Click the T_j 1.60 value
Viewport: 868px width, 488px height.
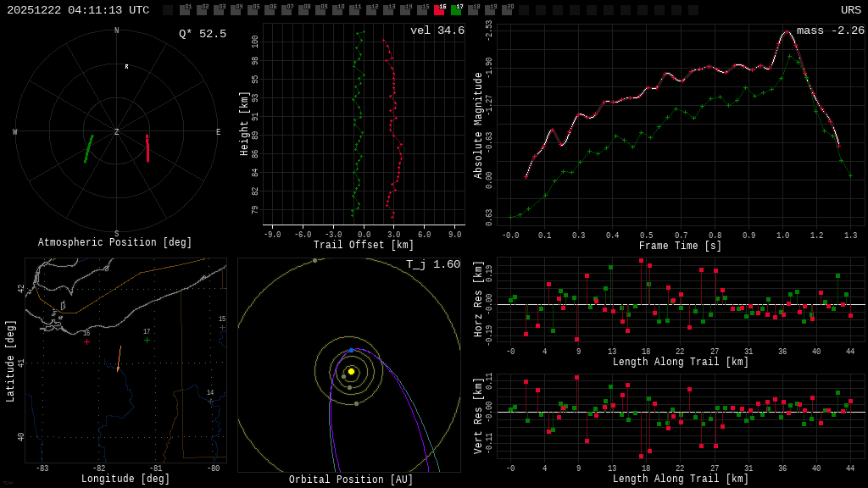433,264
